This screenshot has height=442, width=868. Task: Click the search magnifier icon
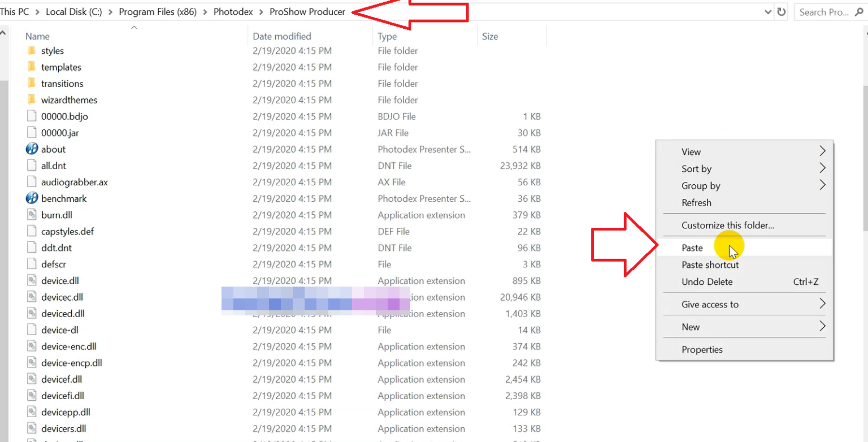(x=859, y=12)
